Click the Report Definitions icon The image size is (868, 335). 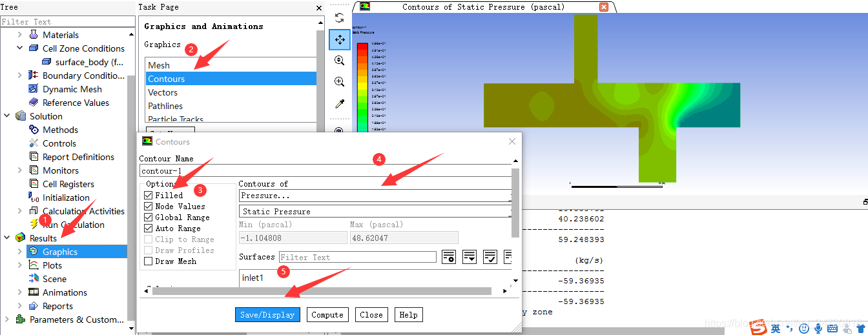click(x=34, y=157)
